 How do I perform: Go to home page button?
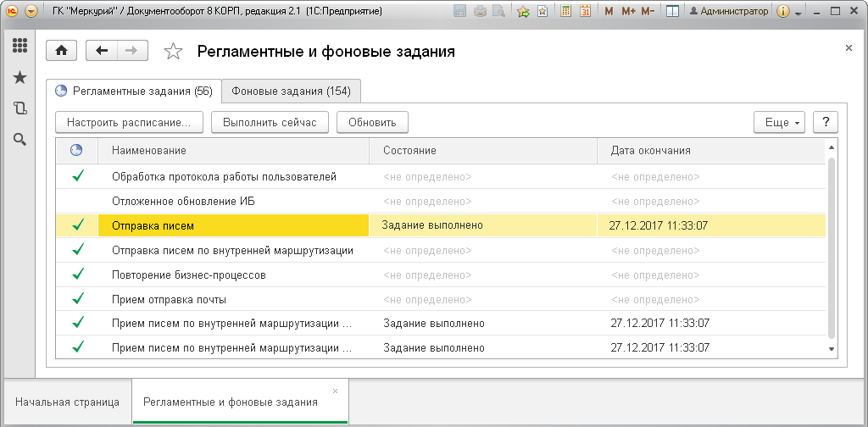(x=61, y=50)
